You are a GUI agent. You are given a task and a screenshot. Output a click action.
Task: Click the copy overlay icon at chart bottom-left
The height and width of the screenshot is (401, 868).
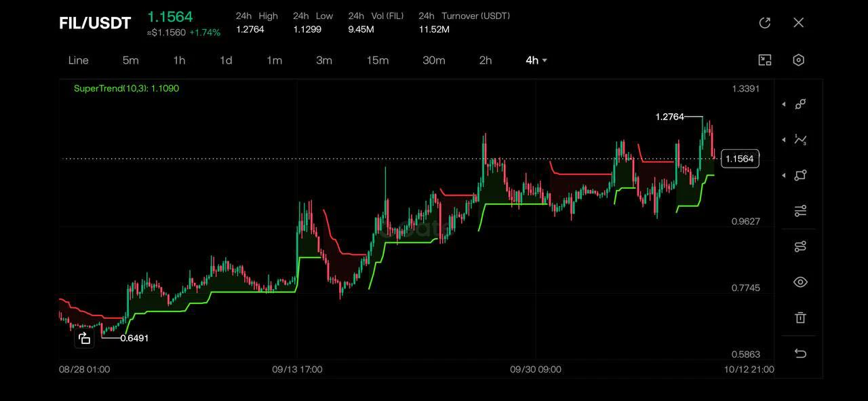pyautogui.click(x=84, y=338)
